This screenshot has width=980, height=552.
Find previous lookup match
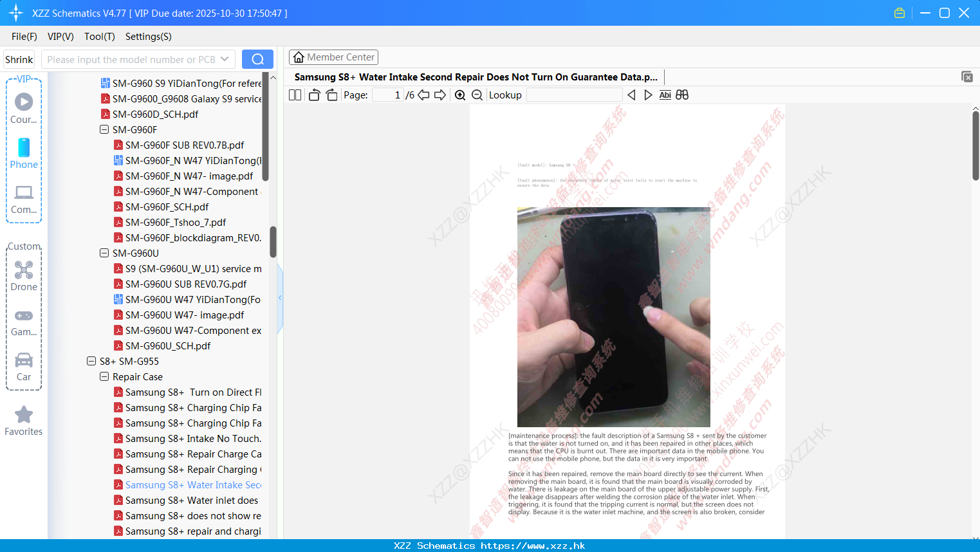click(x=631, y=95)
